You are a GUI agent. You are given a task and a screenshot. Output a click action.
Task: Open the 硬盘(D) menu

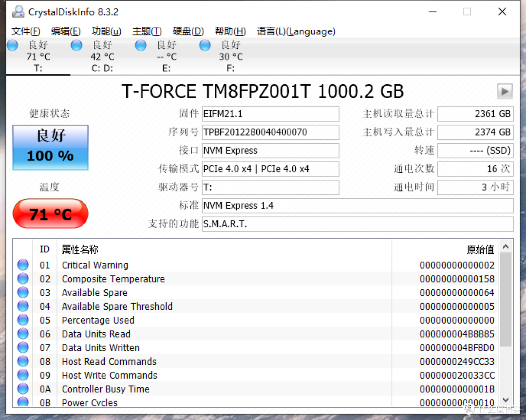tap(188, 31)
